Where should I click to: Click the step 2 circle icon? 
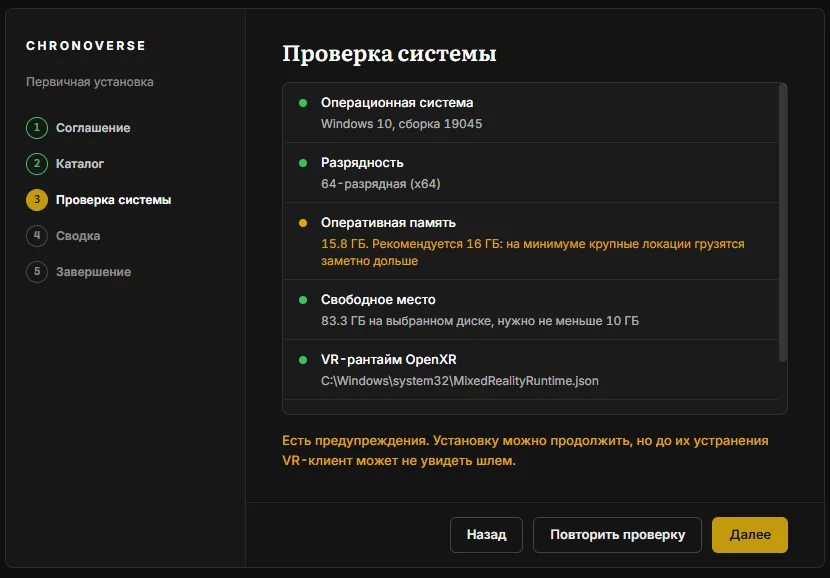click(x=37, y=164)
